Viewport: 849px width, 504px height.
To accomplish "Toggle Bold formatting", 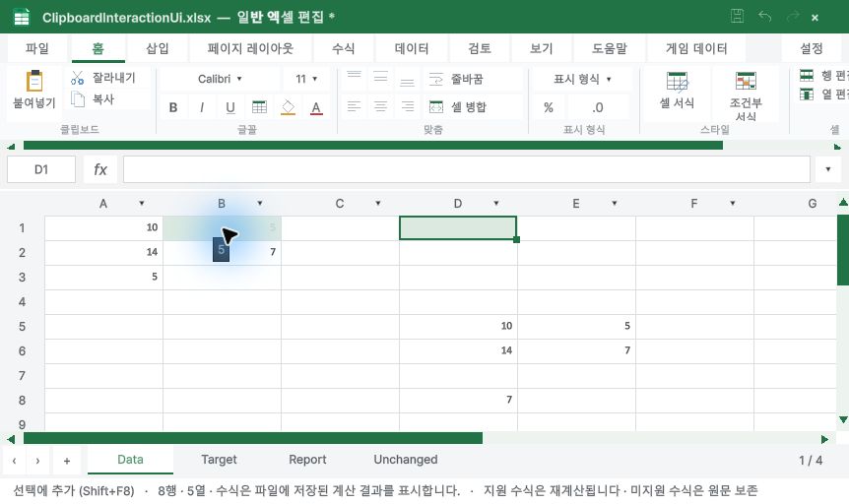I will click(x=173, y=107).
